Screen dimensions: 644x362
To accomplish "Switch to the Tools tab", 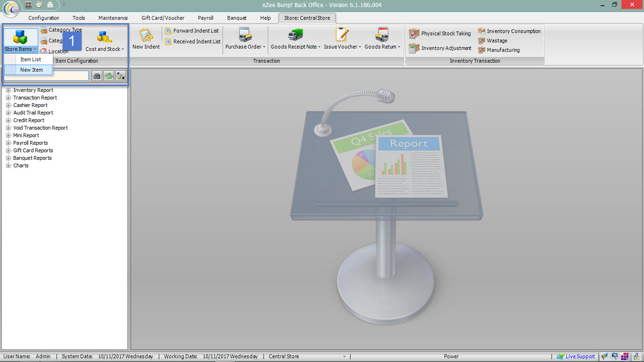I will (79, 18).
